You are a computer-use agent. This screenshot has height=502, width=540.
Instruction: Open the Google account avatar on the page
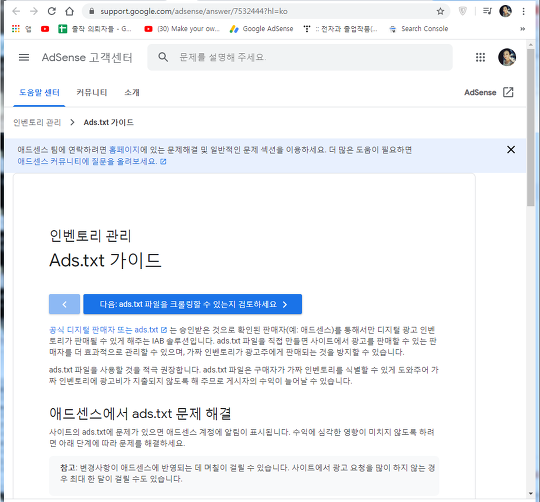507,57
